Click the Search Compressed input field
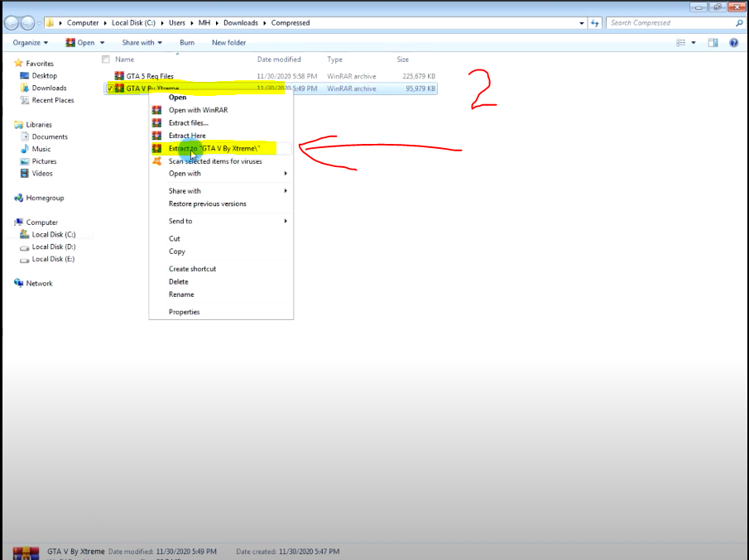The width and height of the screenshot is (749, 560). point(671,23)
